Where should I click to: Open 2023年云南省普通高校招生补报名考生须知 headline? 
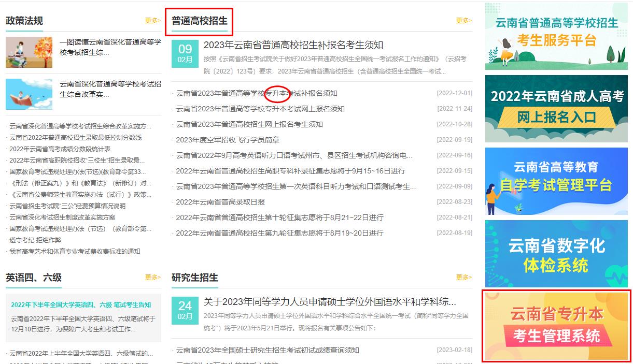click(293, 46)
